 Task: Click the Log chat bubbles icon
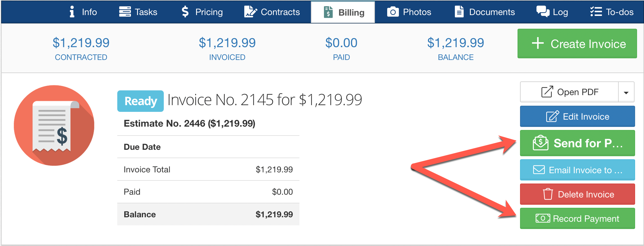543,12
